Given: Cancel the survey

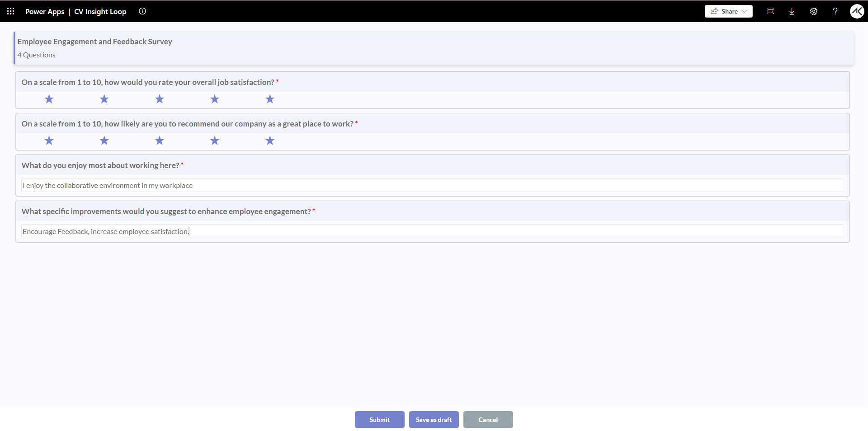Looking at the screenshot, I should coord(488,419).
